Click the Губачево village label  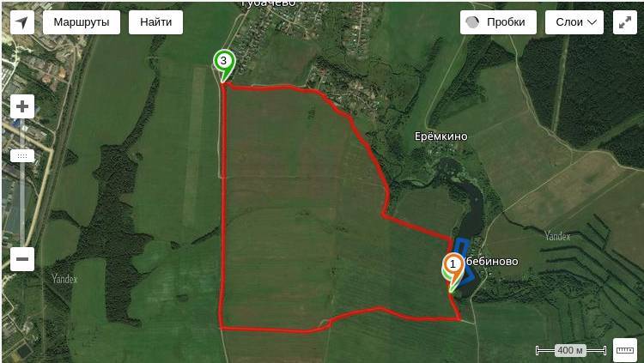pyautogui.click(x=268, y=3)
